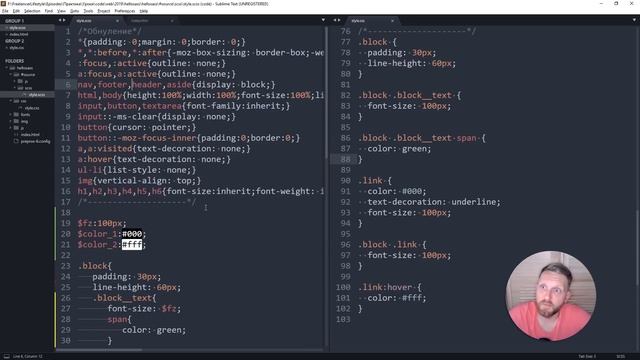The width and height of the screenshot is (640, 360).
Task: Open tab list dropdown of right pane
Action: point(634,20)
